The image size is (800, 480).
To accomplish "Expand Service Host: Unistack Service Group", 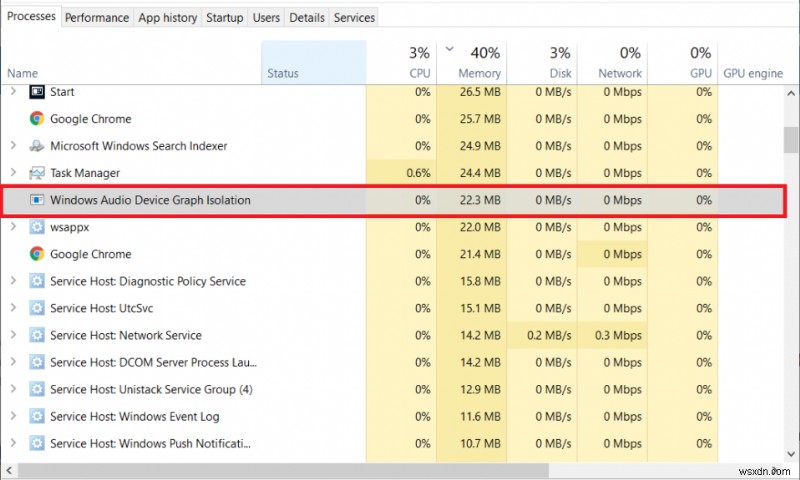I will point(13,389).
